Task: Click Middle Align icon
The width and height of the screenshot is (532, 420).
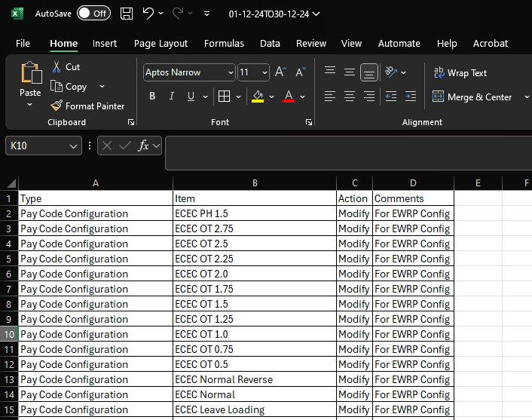Action: [350, 72]
